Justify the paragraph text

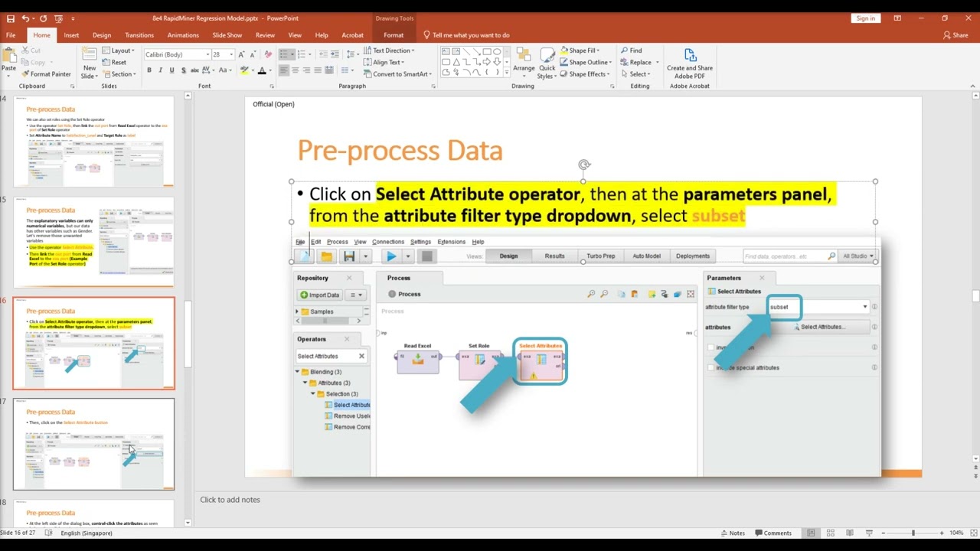[x=318, y=70]
